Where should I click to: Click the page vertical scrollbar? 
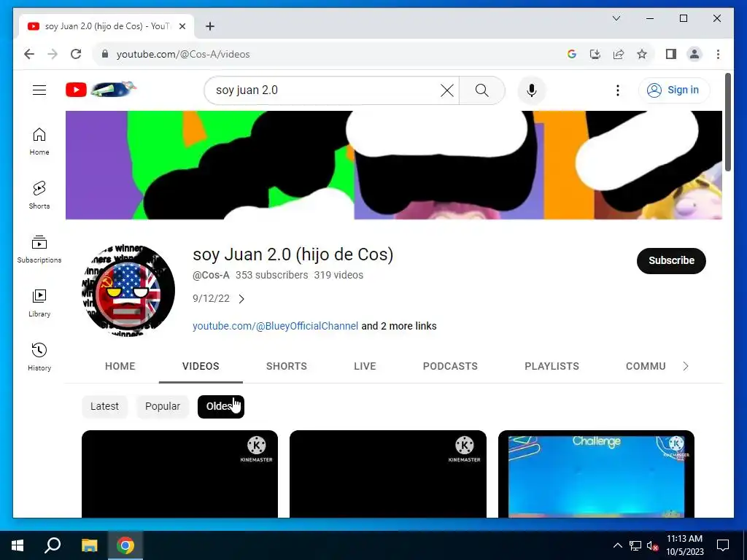click(727, 122)
